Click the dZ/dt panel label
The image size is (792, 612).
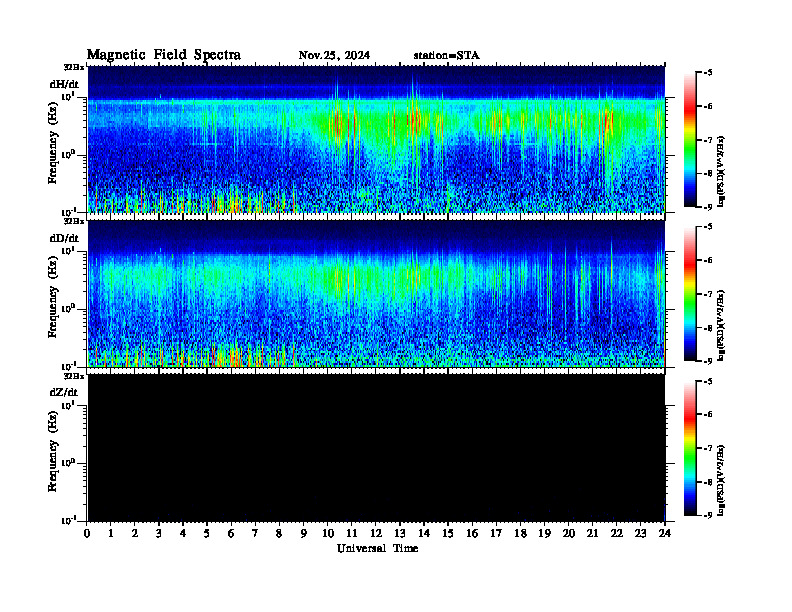tap(64, 392)
